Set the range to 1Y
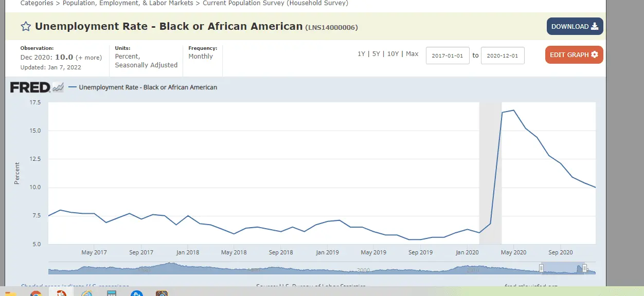The width and height of the screenshot is (644, 296). point(361,54)
